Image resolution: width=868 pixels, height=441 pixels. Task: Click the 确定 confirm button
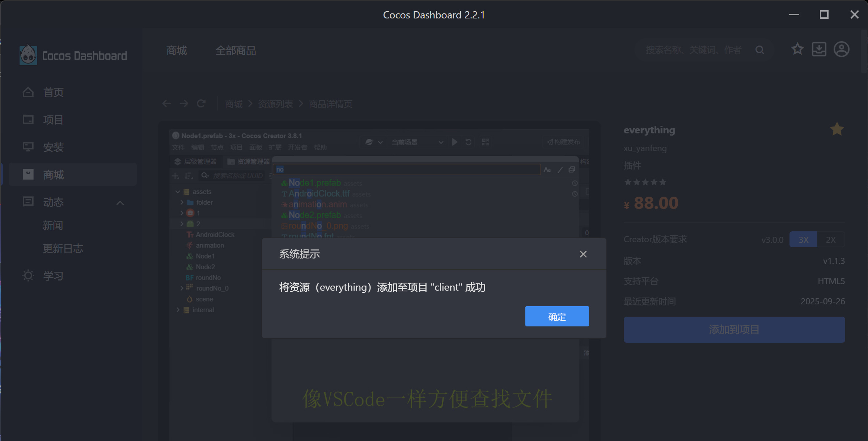tap(557, 317)
